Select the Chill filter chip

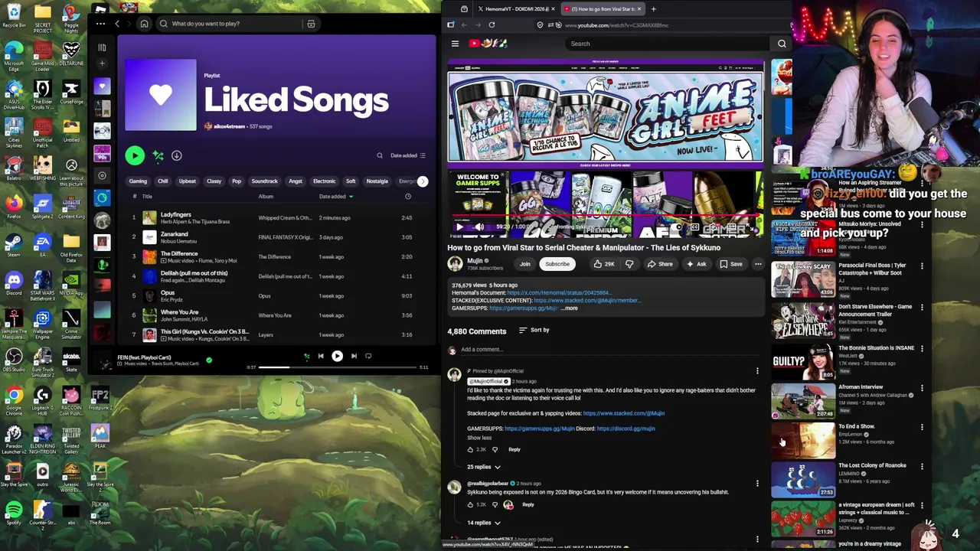point(162,181)
